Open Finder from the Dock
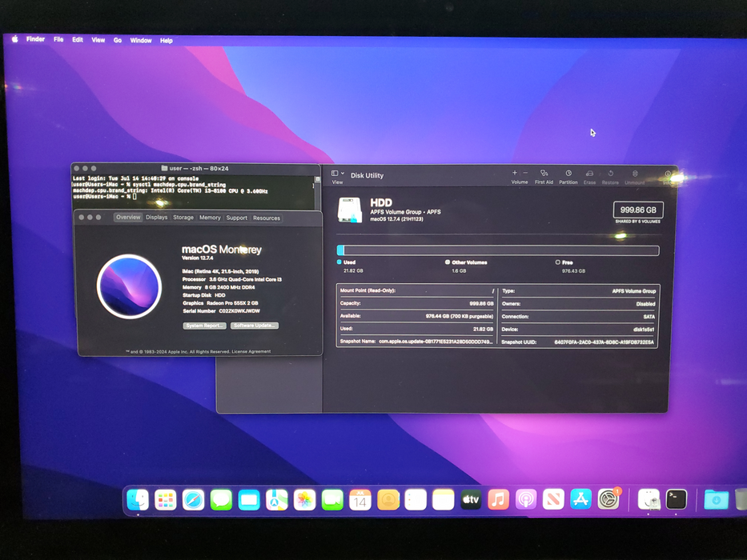747x560 pixels. tap(138, 500)
